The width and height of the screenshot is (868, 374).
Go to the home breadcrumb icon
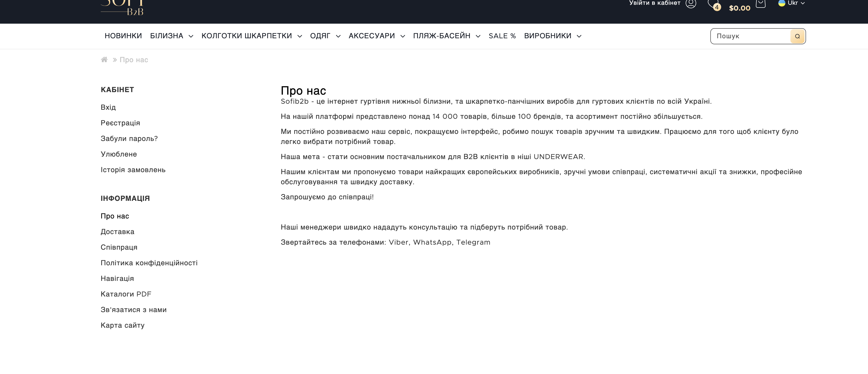click(x=104, y=60)
